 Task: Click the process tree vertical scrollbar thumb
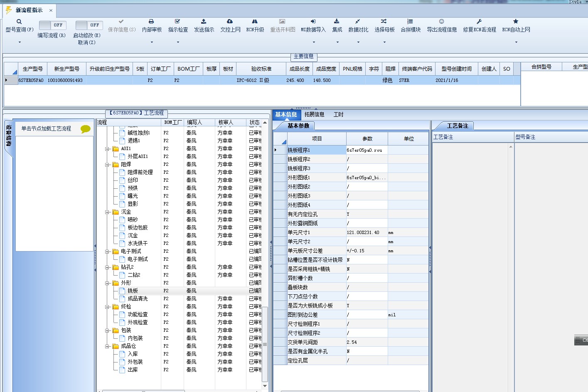[265, 344]
